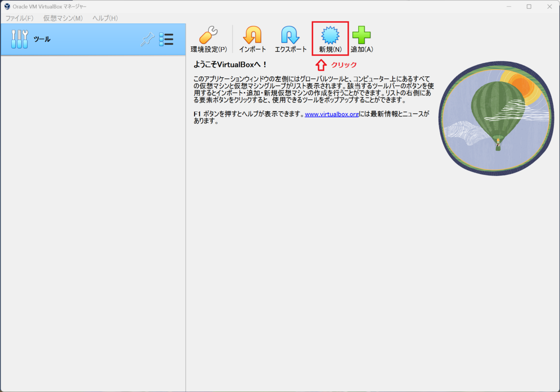This screenshot has width=560, height=392.
Task: Add an existing VM with 追加(A)
Action: coord(362,40)
